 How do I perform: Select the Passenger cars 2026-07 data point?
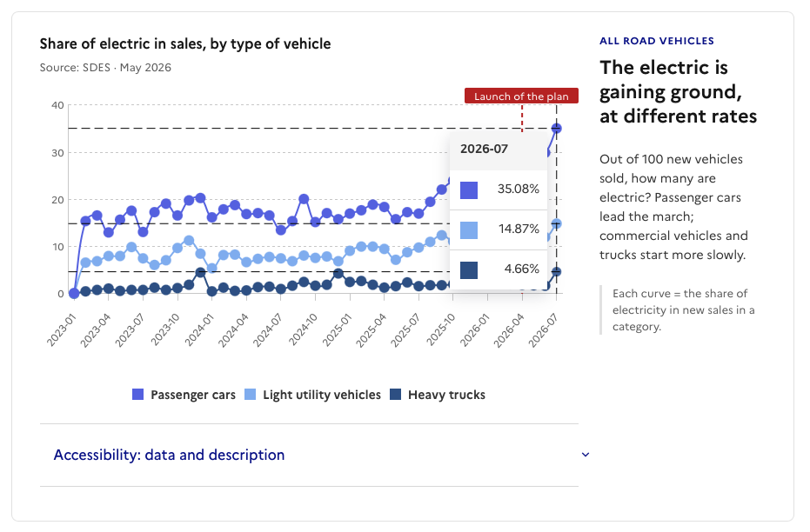(556, 129)
